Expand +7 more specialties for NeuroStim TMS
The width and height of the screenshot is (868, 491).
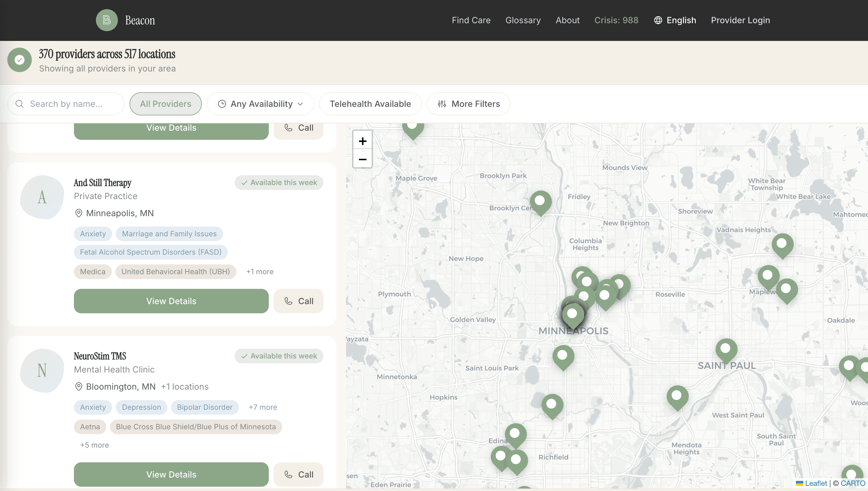[263, 407]
